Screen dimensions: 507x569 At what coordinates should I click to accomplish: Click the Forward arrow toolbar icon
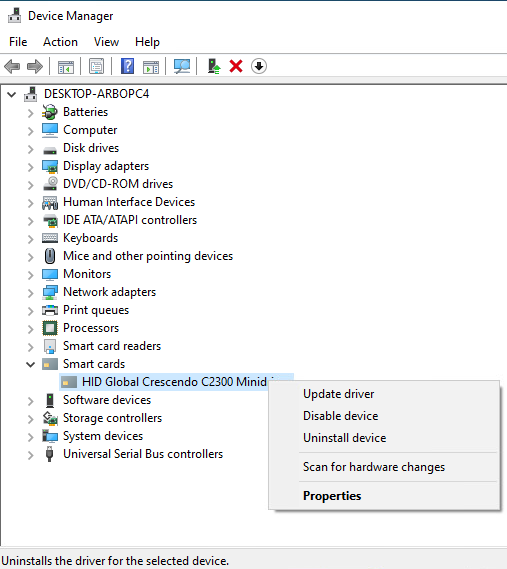(x=35, y=66)
